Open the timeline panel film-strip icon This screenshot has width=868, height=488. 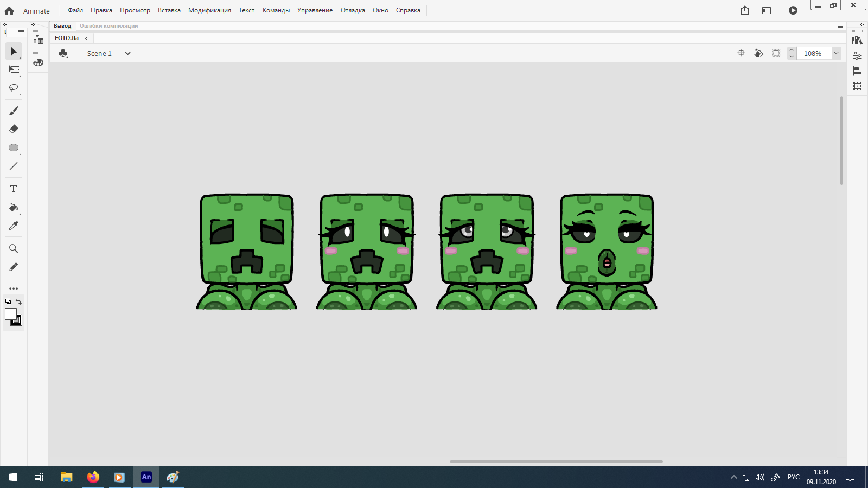coord(38,40)
